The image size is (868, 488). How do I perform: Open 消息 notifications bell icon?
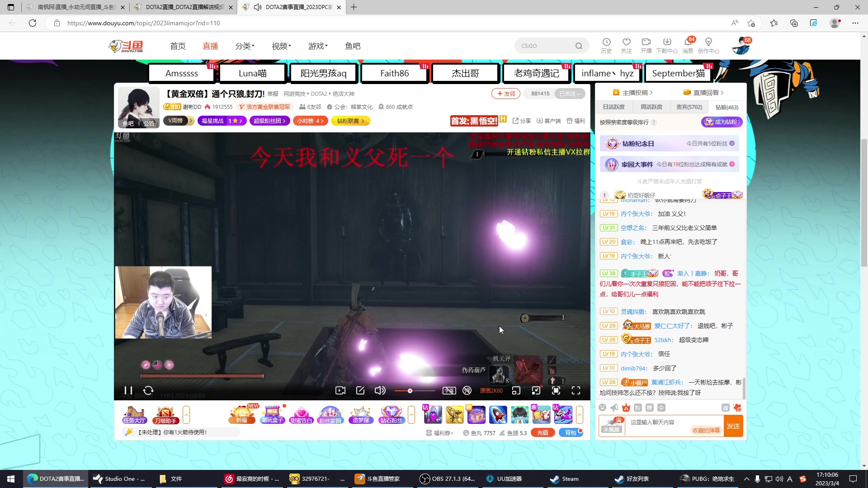688,46
